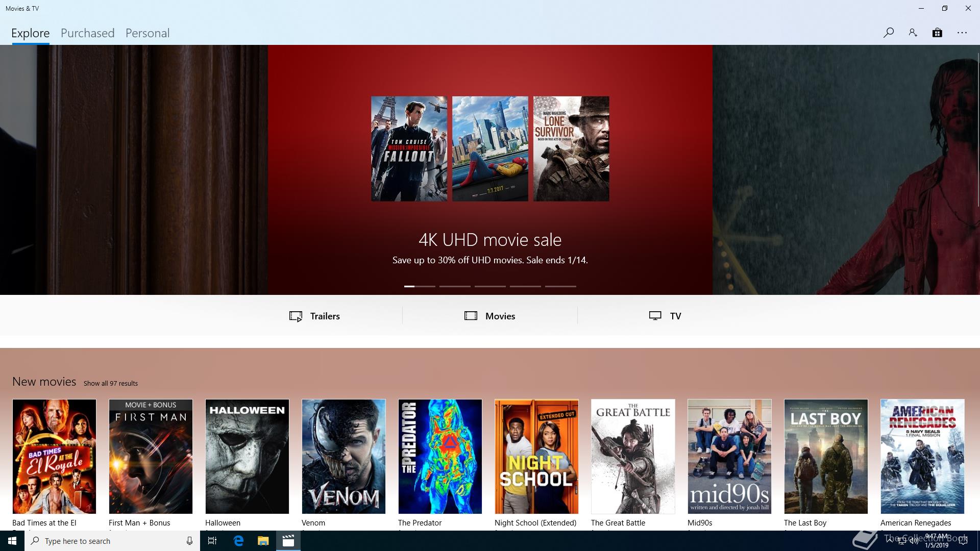Launch Microsoft Edge from taskbar
The width and height of the screenshot is (980, 551).
(x=238, y=541)
